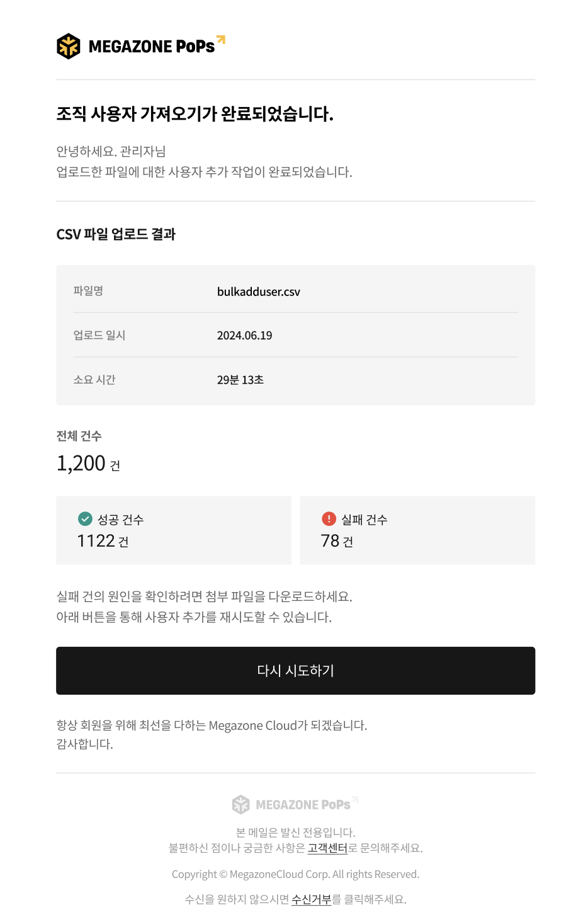The width and height of the screenshot is (588, 912).
Task: Click the MEGAZONE PoPs hexagon logo icon
Action: click(x=69, y=46)
